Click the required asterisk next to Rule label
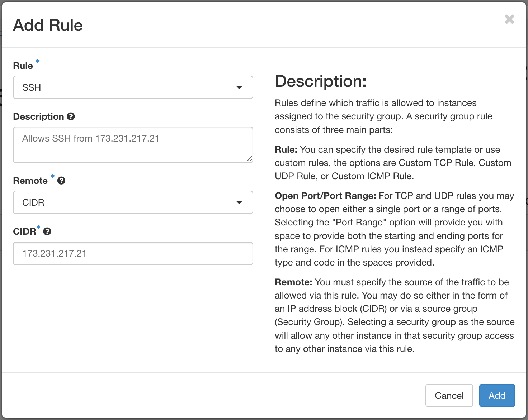The image size is (528, 420). tap(37, 62)
